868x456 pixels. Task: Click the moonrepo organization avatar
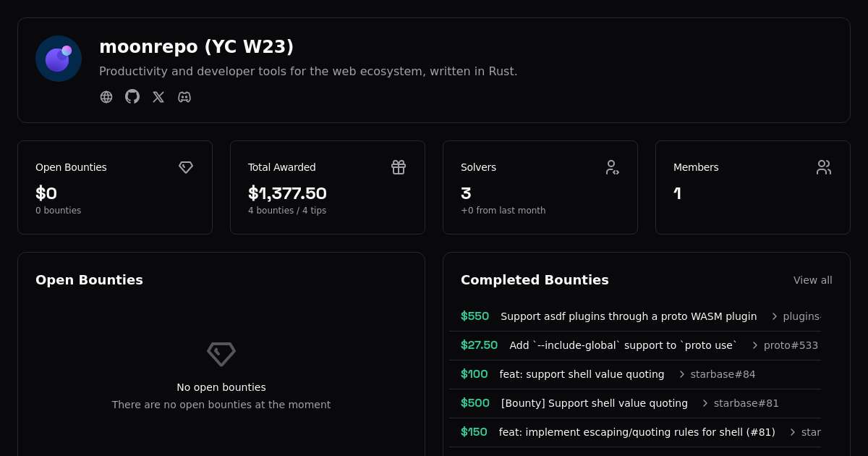[x=59, y=59]
